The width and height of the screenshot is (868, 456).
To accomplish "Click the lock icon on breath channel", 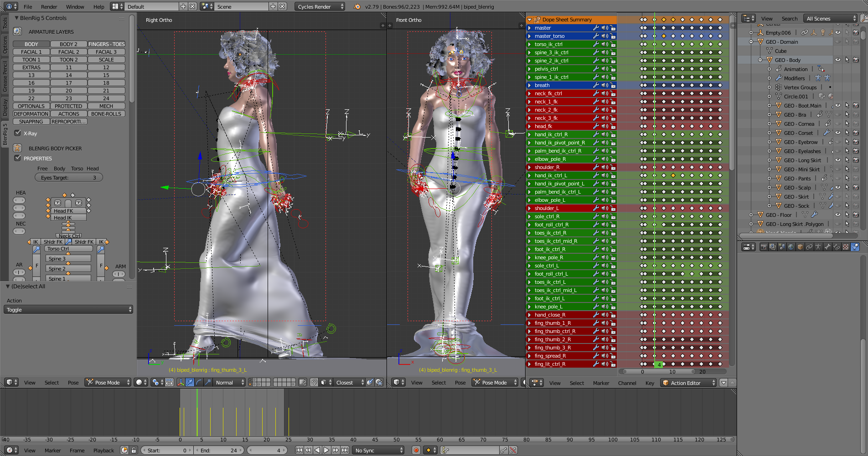I will (613, 85).
